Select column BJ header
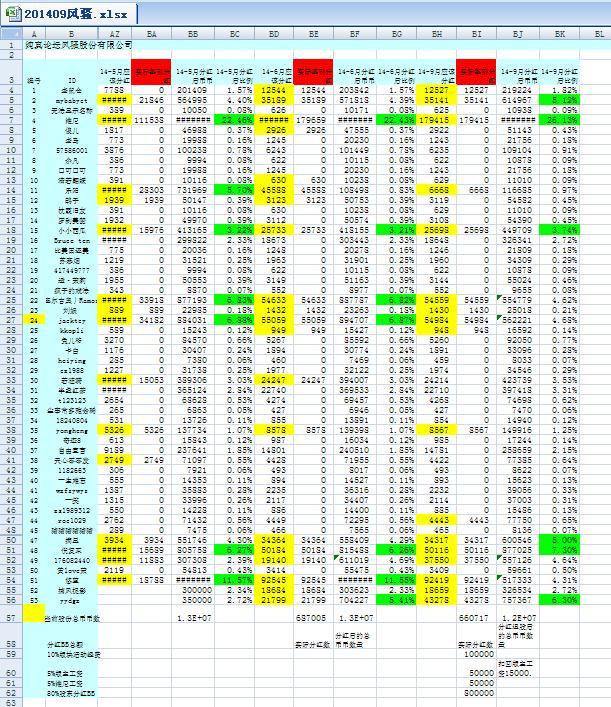The image size is (611, 707). pyautogui.click(x=518, y=34)
